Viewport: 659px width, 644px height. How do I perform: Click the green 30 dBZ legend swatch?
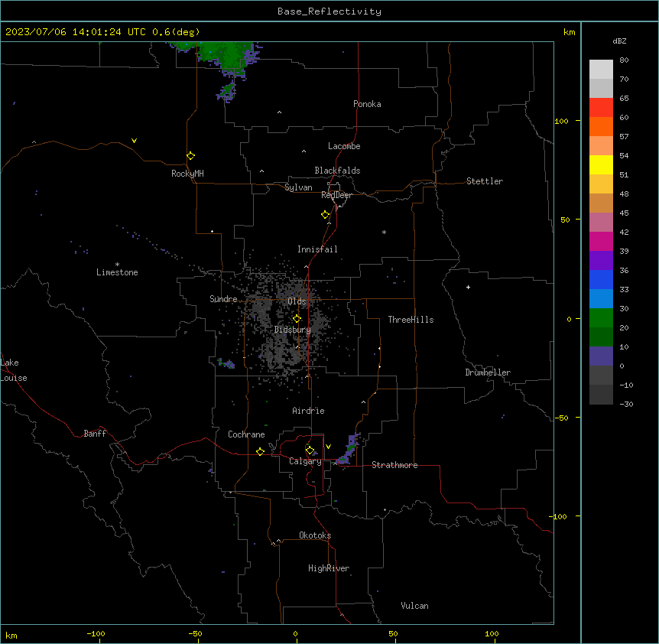[601, 318]
